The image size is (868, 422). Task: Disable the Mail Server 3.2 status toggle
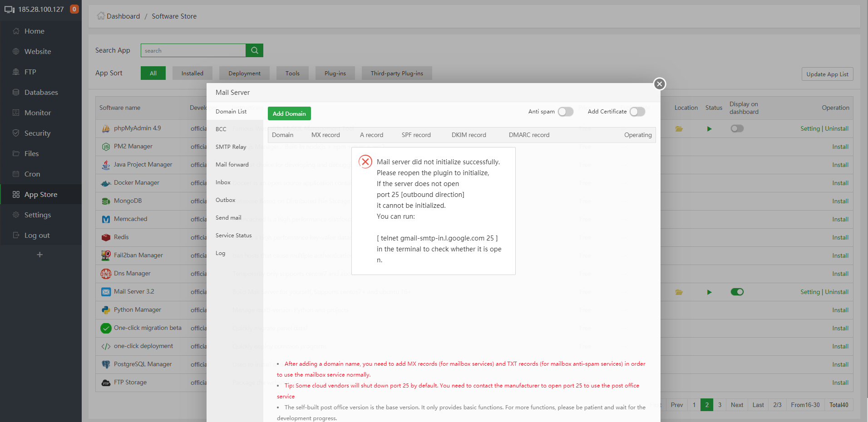pos(737,292)
